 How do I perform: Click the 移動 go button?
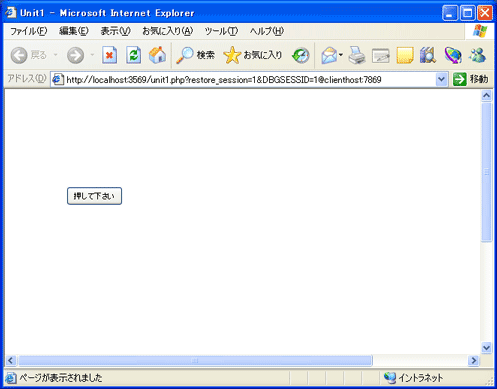pos(471,79)
